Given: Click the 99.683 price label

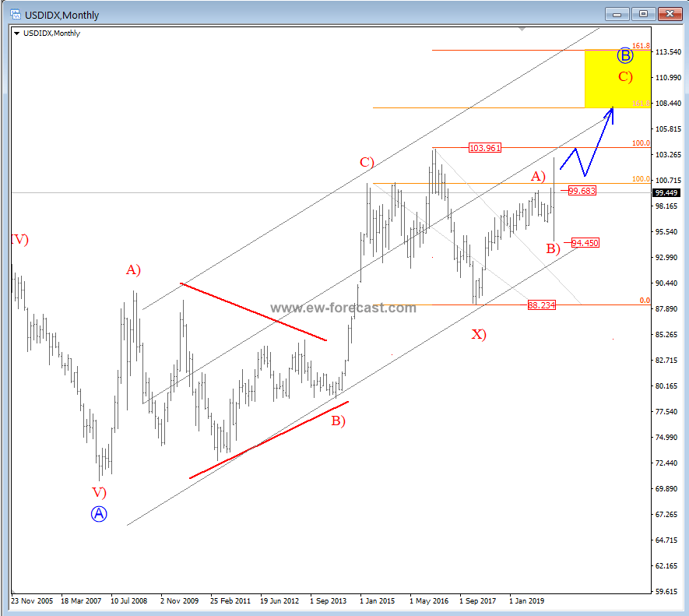Looking at the screenshot, I should [x=582, y=190].
